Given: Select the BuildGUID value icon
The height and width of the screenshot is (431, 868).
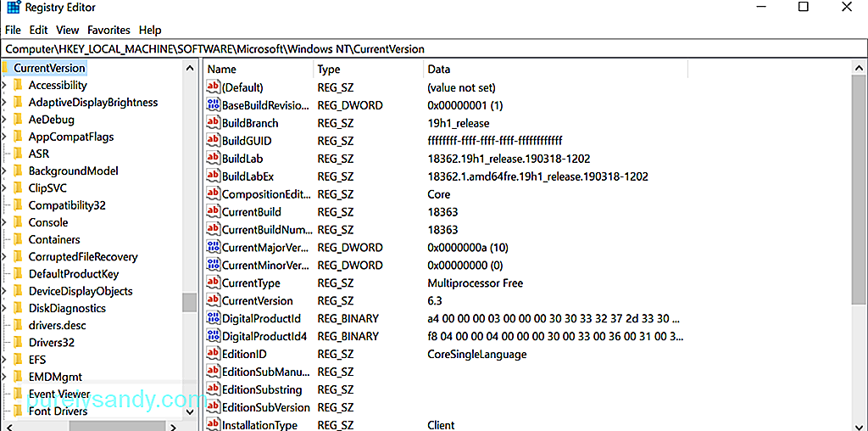Looking at the screenshot, I should [x=213, y=141].
